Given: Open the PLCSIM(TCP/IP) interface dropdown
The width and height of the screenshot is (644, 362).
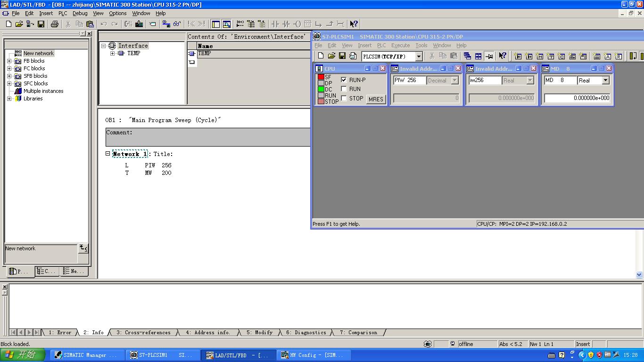Looking at the screenshot, I should 418,57.
